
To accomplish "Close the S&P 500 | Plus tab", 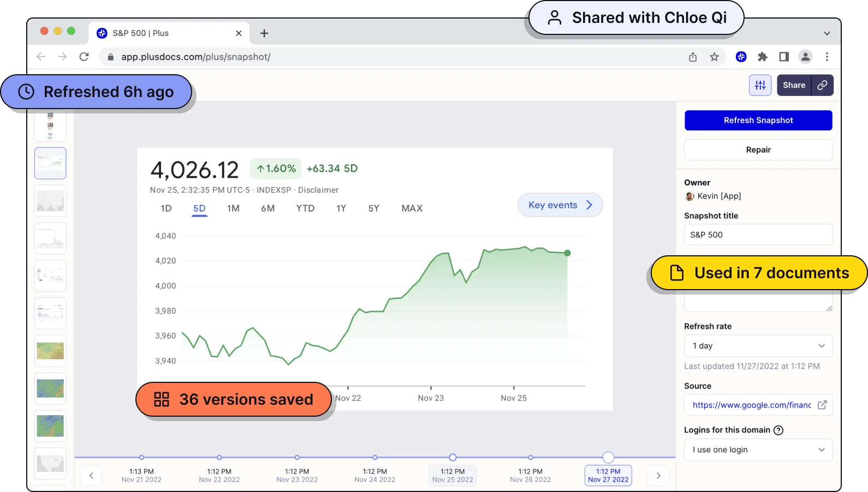I will (239, 33).
